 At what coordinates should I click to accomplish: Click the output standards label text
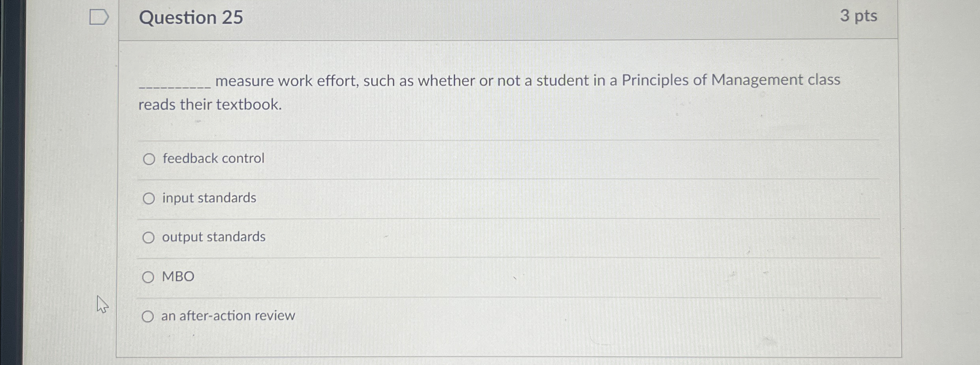(x=214, y=237)
